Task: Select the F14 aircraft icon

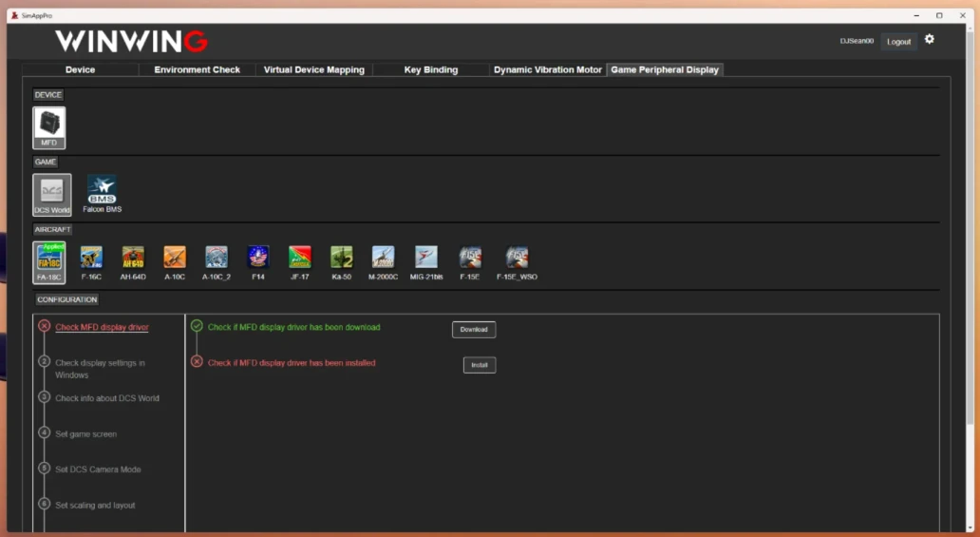Action: (258, 262)
